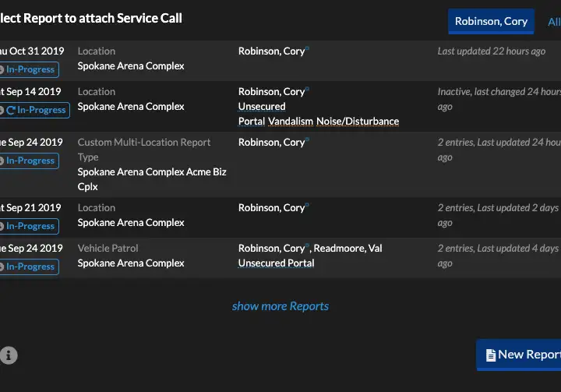Click In-Progress badge for Custom Multi-Location Report

30,161
